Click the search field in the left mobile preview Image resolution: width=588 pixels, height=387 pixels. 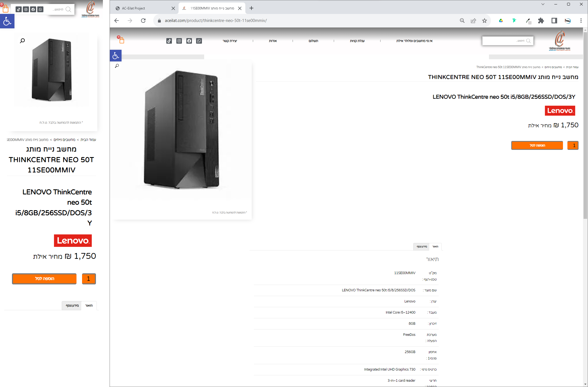(61, 9)
